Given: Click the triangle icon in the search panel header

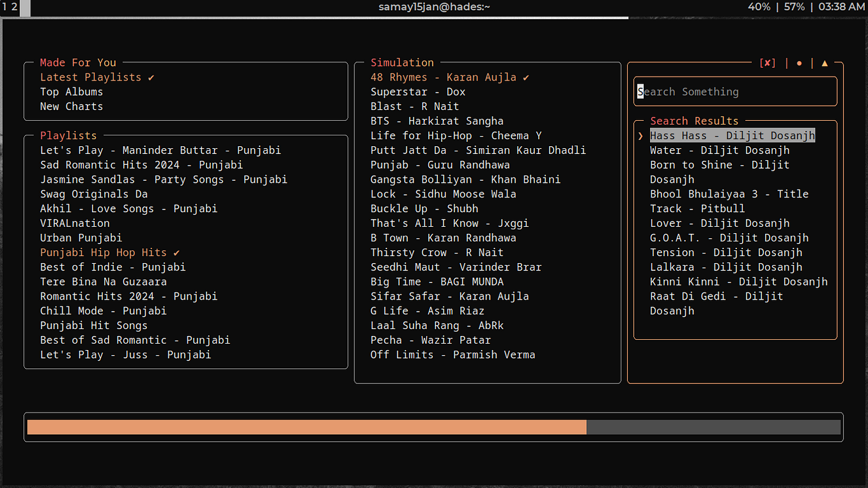Looking at the screenshot, I should point(824,63).
